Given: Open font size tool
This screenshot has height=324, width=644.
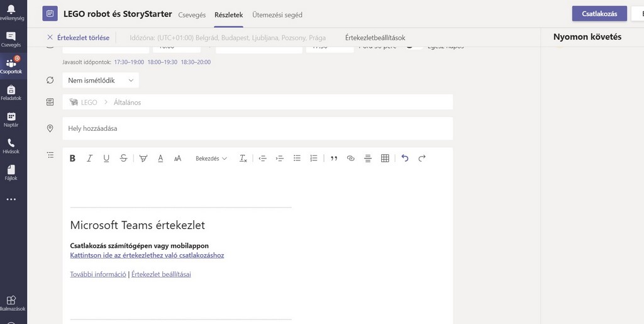Looking at the screenshot, I should tap(177, 158).
